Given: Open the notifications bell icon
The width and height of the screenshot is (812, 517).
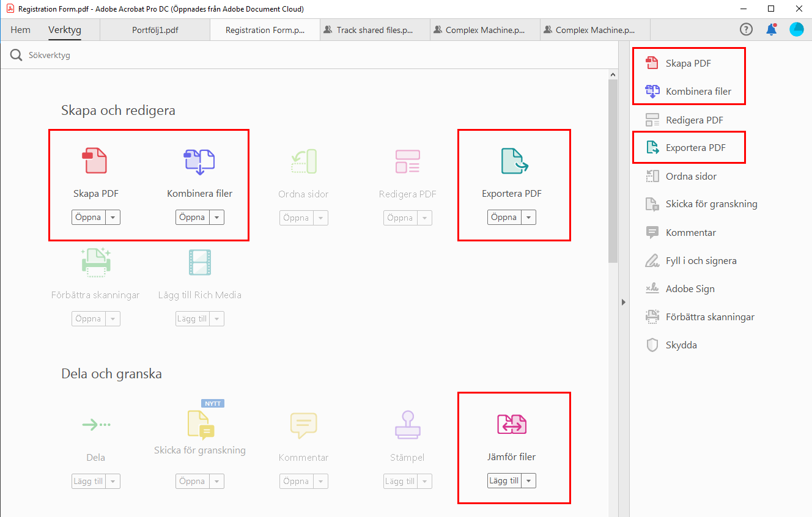Looking at the screenshot, I should point(772,29).
